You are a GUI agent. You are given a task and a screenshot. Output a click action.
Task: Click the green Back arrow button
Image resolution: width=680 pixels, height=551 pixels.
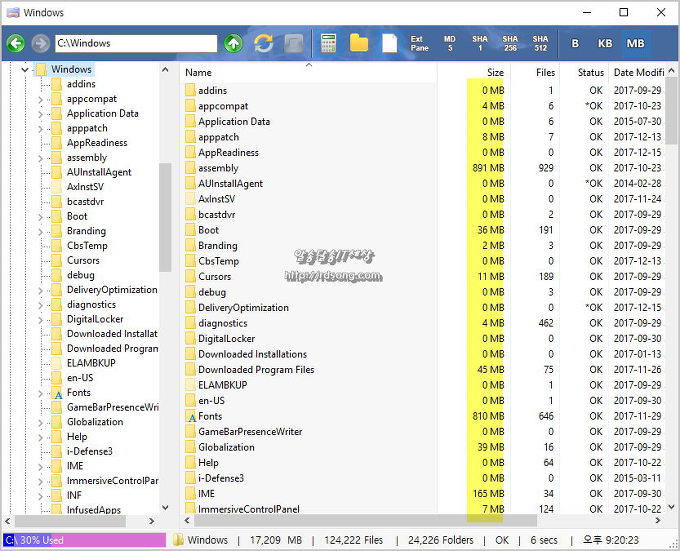[16, 43]
